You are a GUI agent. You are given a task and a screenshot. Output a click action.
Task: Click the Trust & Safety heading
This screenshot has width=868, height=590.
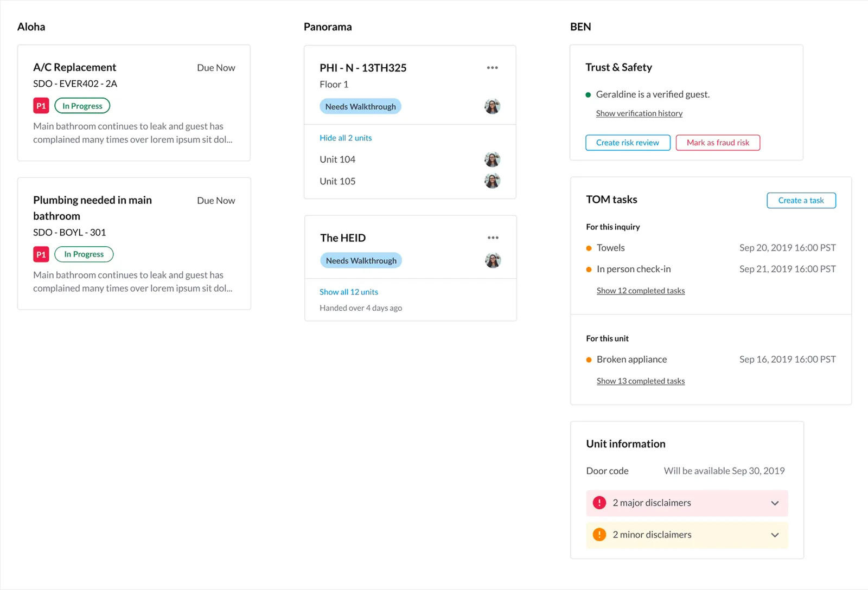[x=618, y=67]
